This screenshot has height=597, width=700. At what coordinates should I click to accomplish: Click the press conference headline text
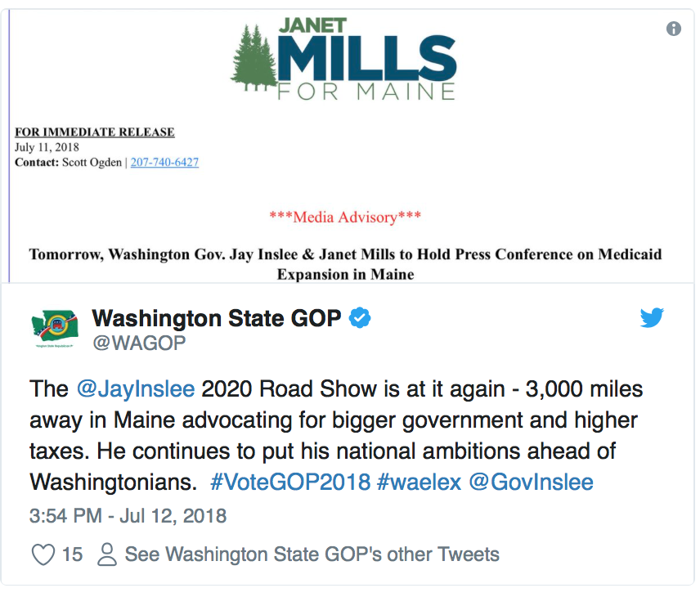(345, 264)
